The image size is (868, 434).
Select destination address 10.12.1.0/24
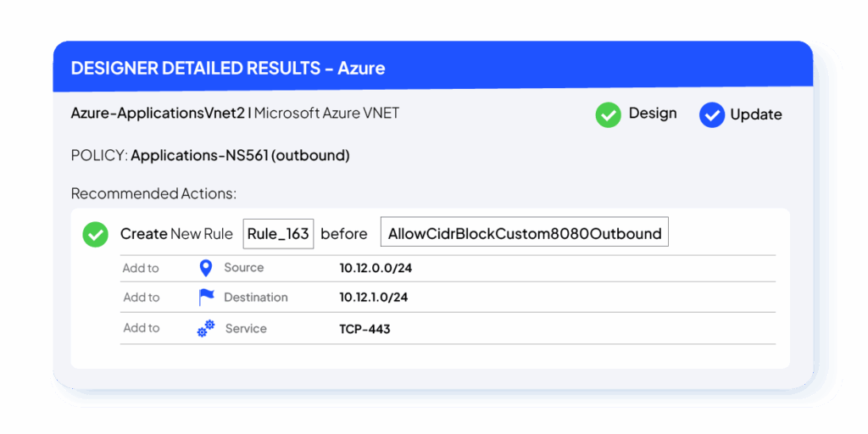tap(374, 298)
